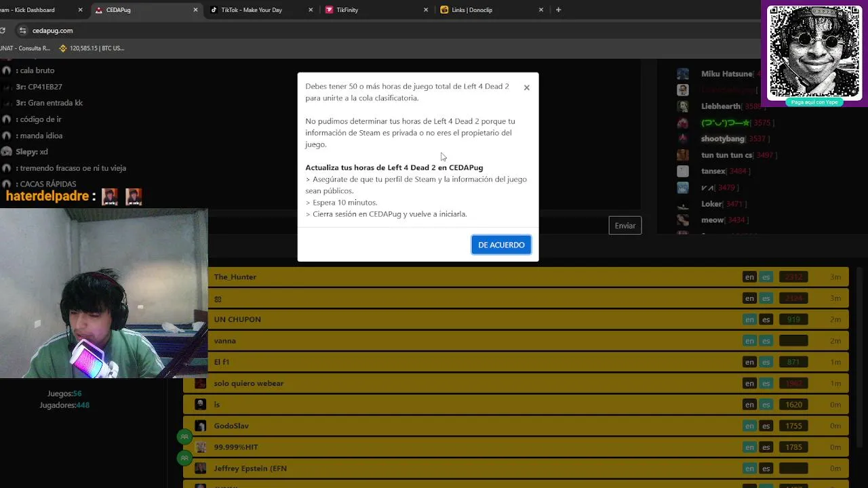Click Miku Hatsune's avatar icon

click(x=683, y=74)
